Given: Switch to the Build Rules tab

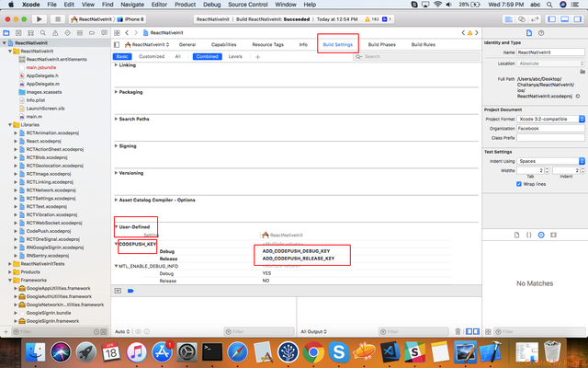Looking at the screenshot, I should [424, 44].
